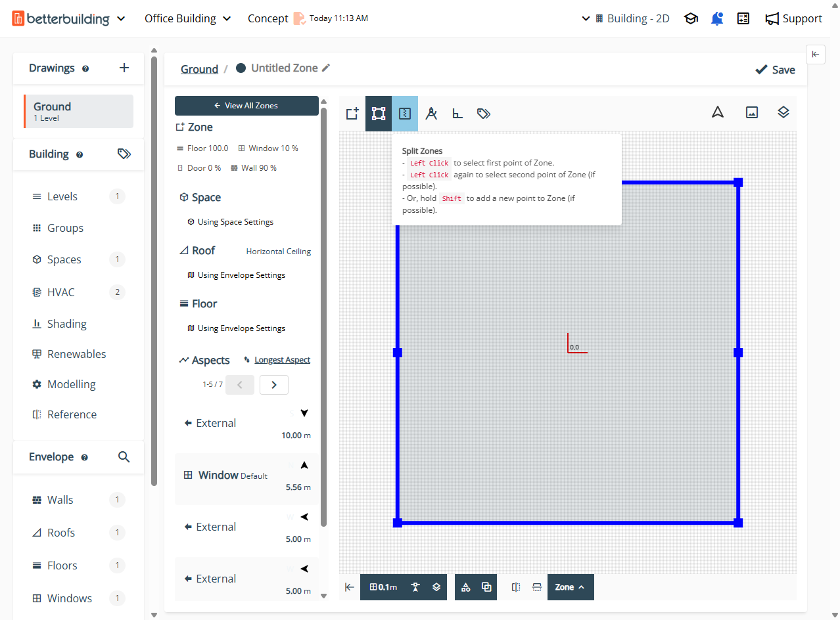This screenshot has width=840, height=620.
Task: Toggle the 0.1m grid snap setting
Action: (x=384, y=587)
